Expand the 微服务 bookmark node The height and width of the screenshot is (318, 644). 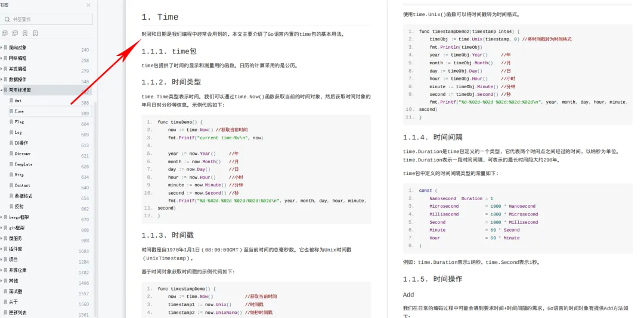pos(1,238)
